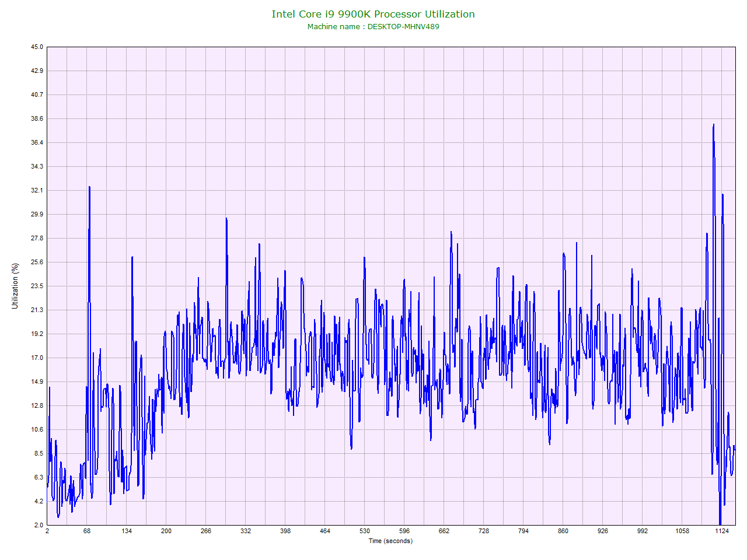Click the 10.6 utilization axis value

point(37,429)
